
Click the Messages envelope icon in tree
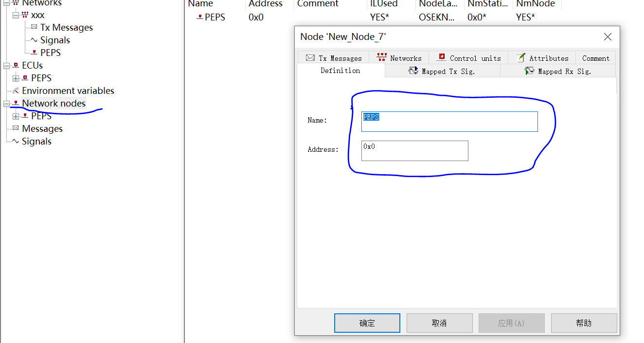16,128
